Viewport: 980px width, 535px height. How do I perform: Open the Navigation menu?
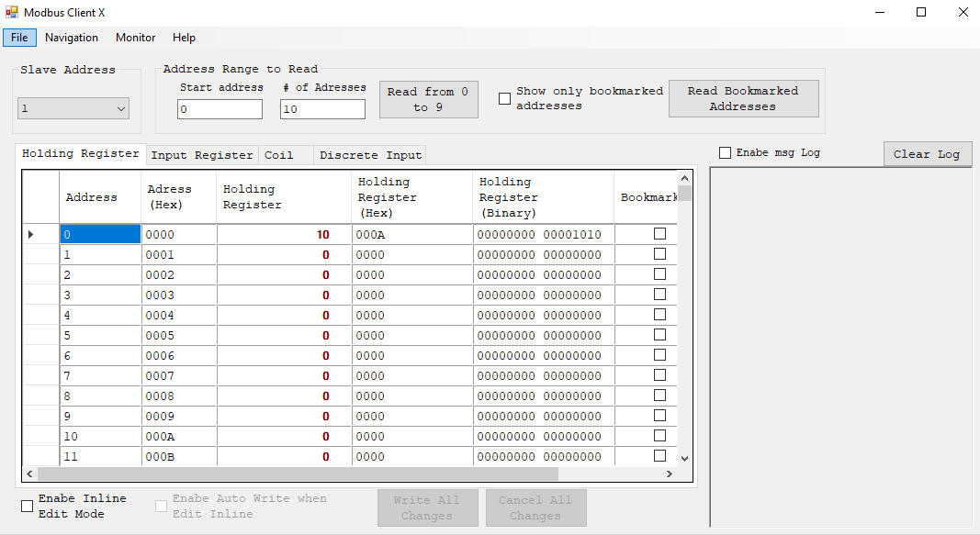pyautogui.click(x=71, y=38)
